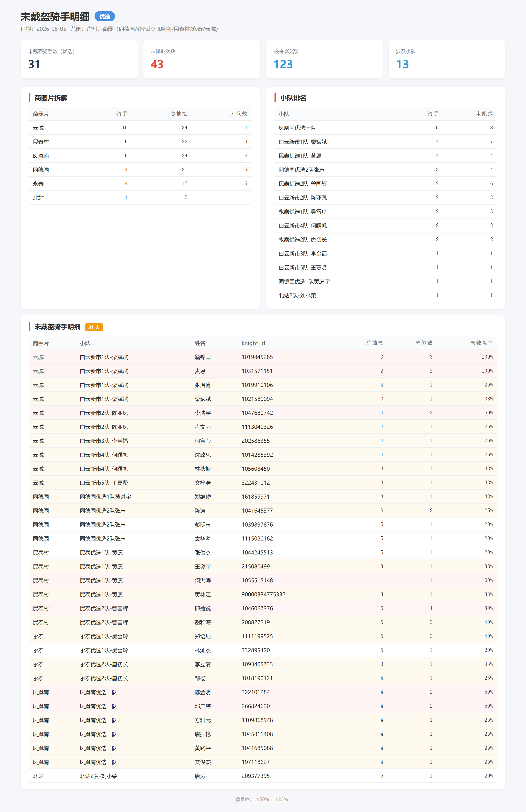Select rider name "袁华海"
Viewport: 526px width, 812px height.
(x=203, y=539)
